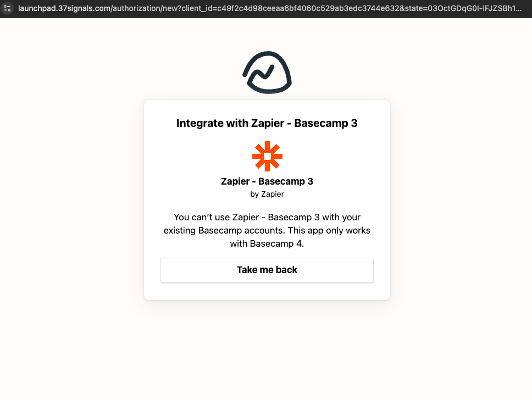Click launchpad.37signals.com domain in the URL
The width and height of the screenshot is (532, 400).
64,8
